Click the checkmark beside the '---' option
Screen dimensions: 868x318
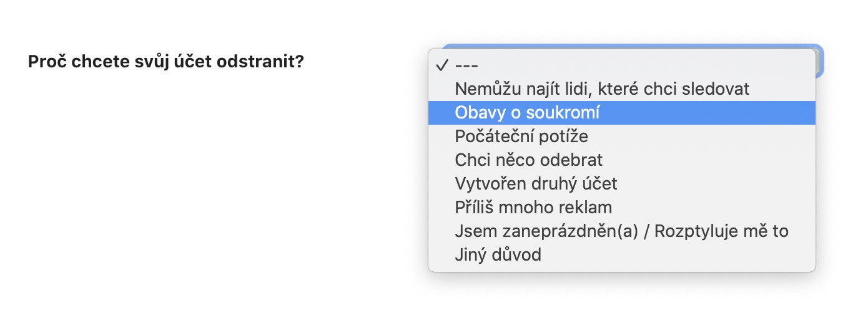tap(442, 65)
